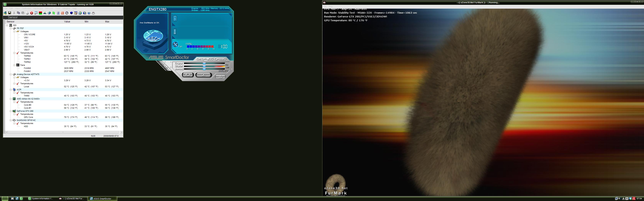Click the taskbar clock showing 07:04

639,199
